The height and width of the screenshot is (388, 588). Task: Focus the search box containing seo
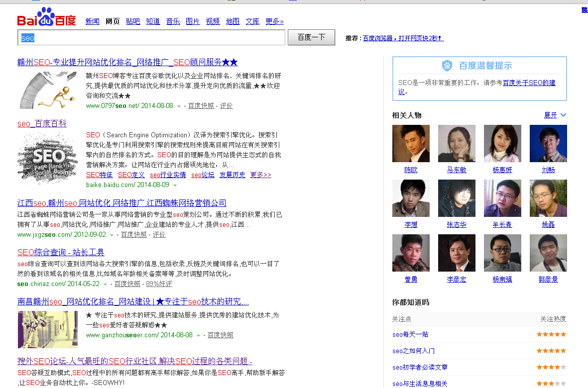click(151, 37)
